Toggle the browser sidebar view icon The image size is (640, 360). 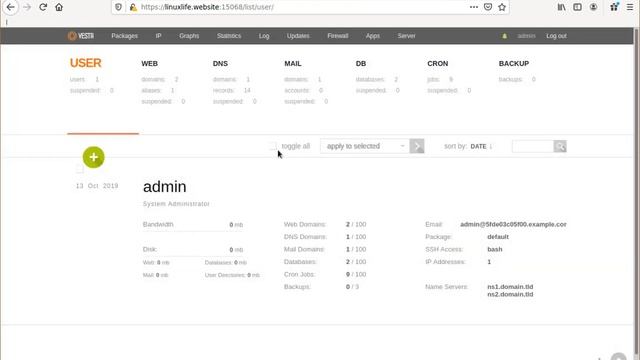[x=577, y=7]
